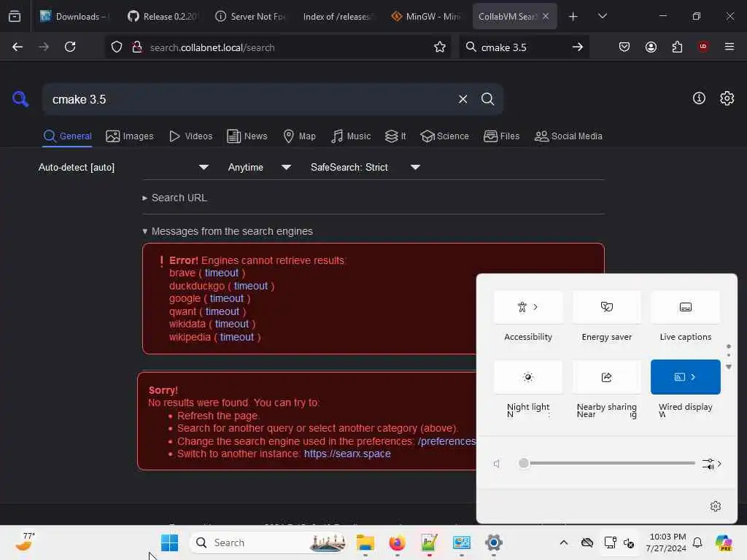Open Firefox from the taskbar
The width and height of the screenshot is (747, 560).
click(398, 542)
